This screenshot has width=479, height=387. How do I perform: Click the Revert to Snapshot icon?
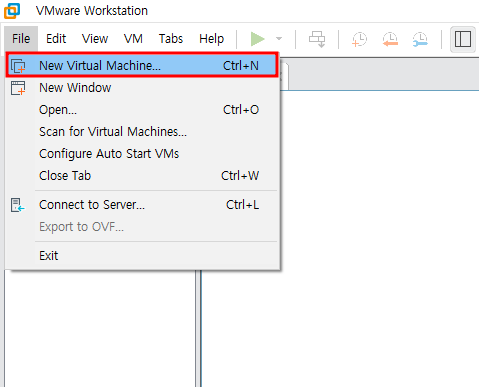click(390, 39)
